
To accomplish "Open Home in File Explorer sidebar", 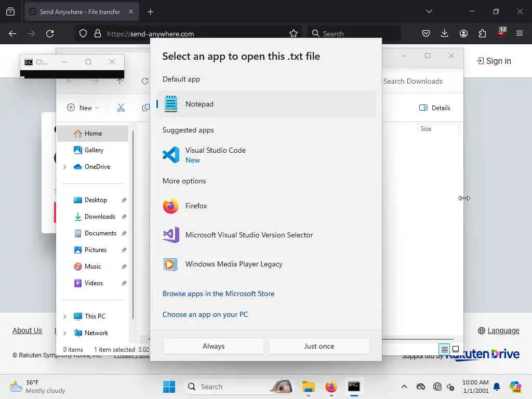I will [92, 134].
